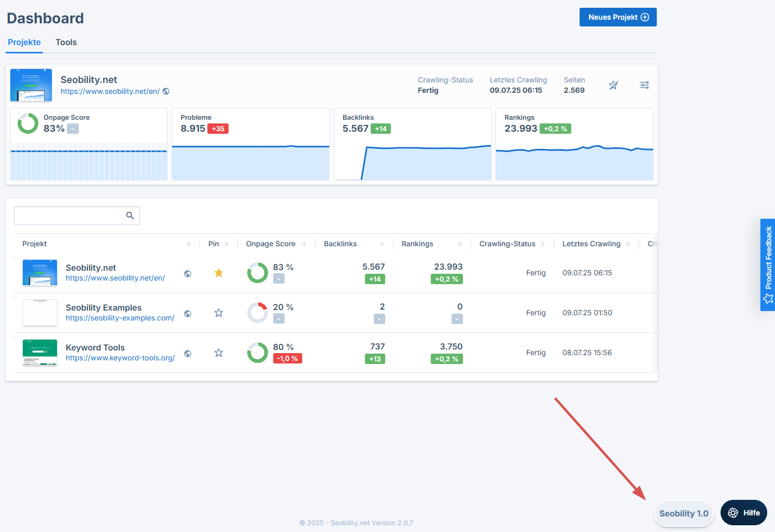This screenshot has width=775, height=532.
Task: Click the star icon on Product Feedback tab
Action: pos(768,299)
